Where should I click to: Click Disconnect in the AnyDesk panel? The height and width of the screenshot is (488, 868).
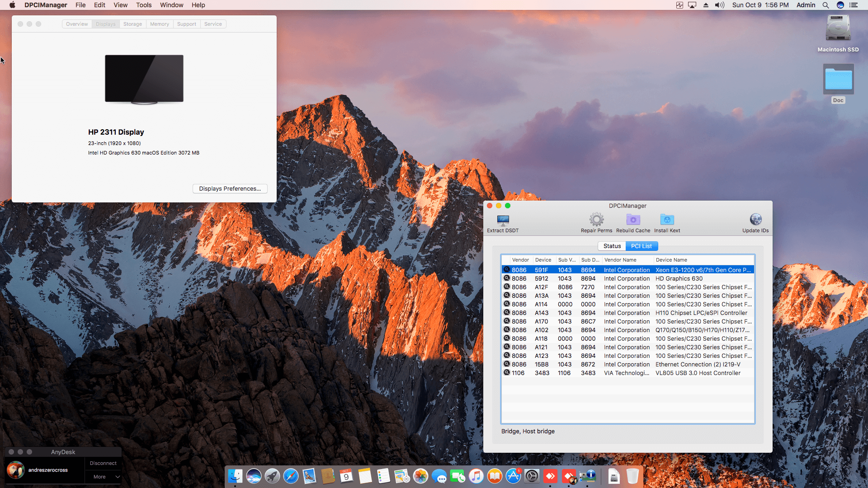[x=103, y=463]
